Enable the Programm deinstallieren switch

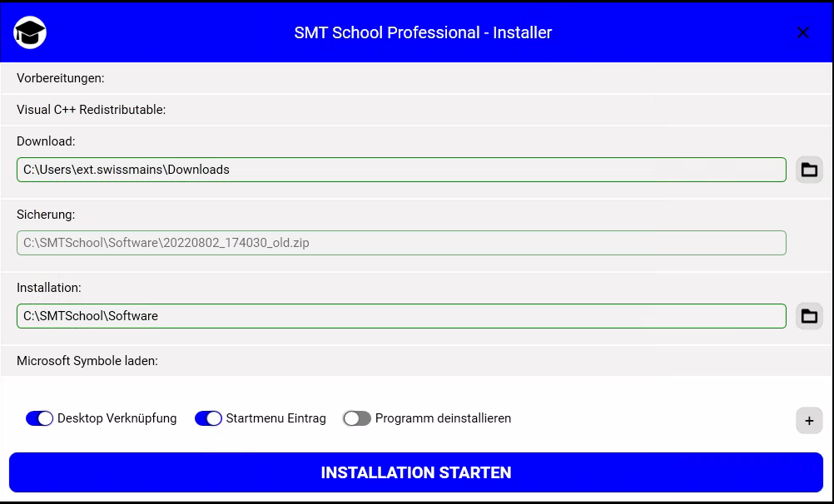click(357, 418)
